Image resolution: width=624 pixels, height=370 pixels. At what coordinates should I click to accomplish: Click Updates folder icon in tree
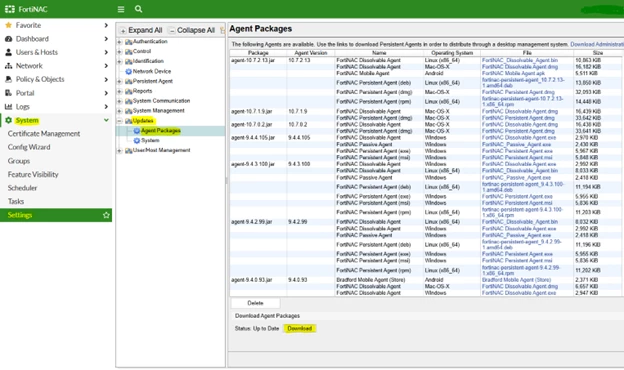point(129,121)
